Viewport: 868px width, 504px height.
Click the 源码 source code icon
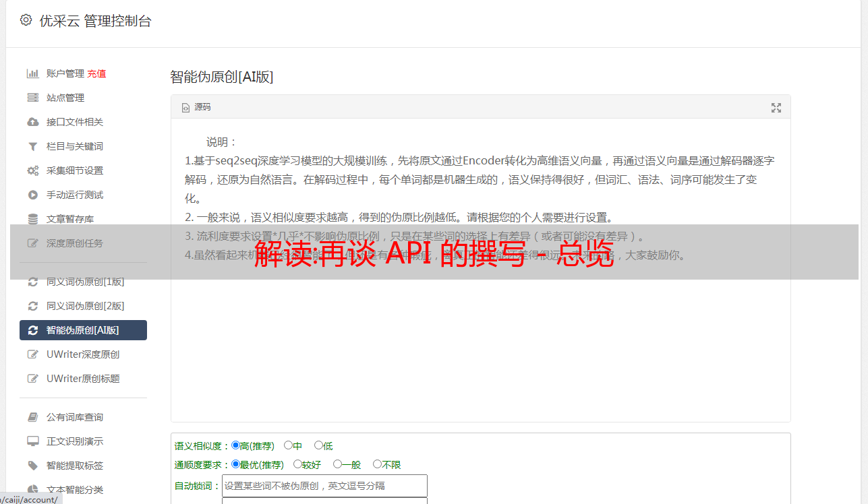186,107
